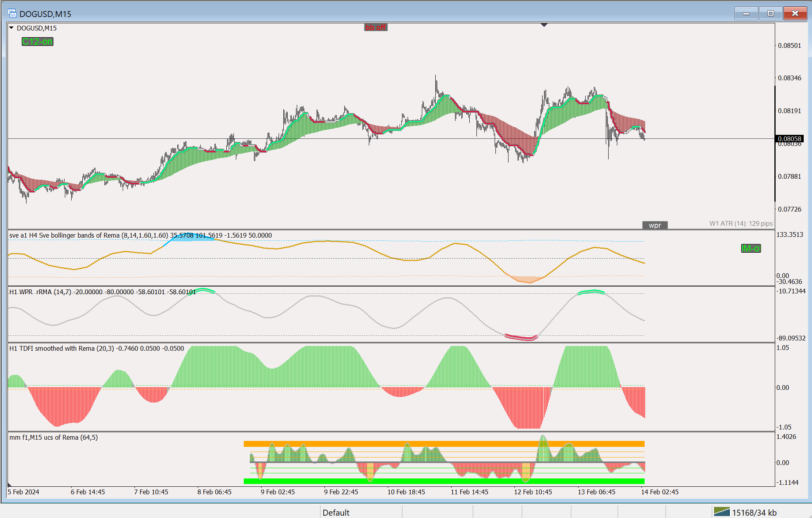Maximize the DOGUSD,M15 chart window
Screen dimensions: 812x518
770,13
